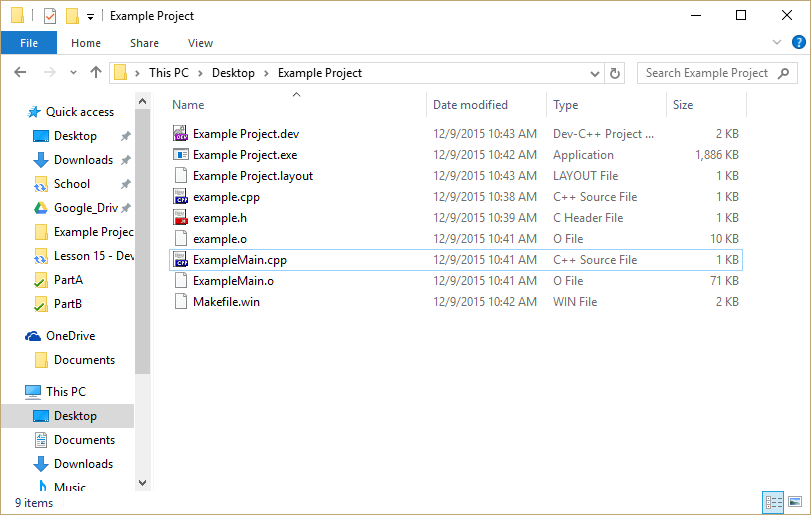Click Properties icon in quick access toolbar

click(x=50, y=16)
